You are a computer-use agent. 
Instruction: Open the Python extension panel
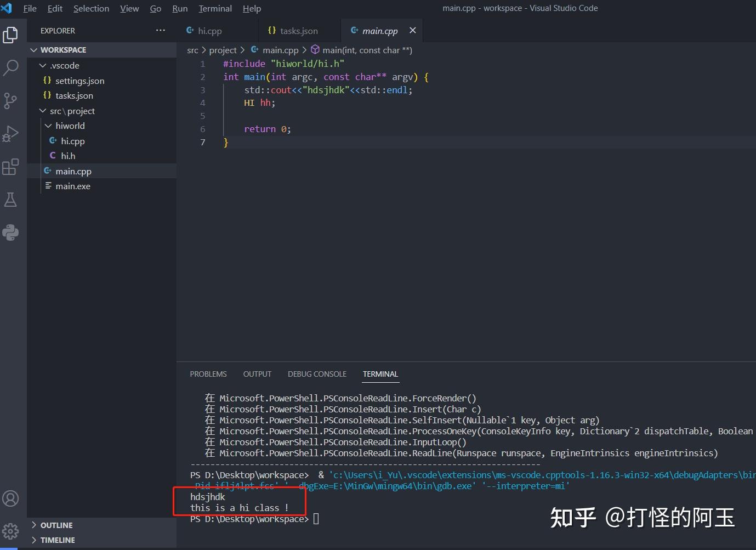click(11, 233)
